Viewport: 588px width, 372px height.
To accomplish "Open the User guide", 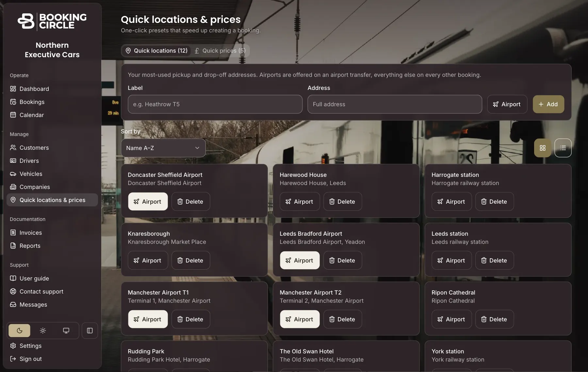I will tap(52, 278).
